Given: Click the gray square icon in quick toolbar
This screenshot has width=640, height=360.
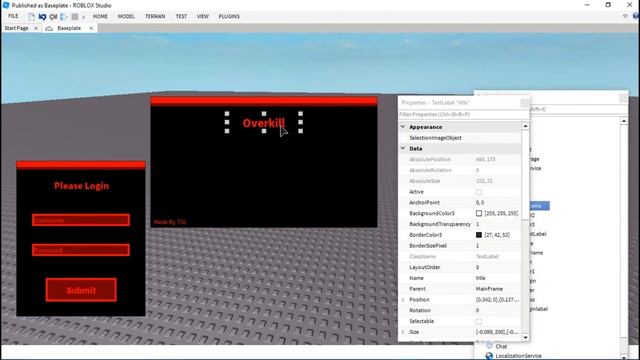Looking at the screenshot, I should tap(75, 17).
